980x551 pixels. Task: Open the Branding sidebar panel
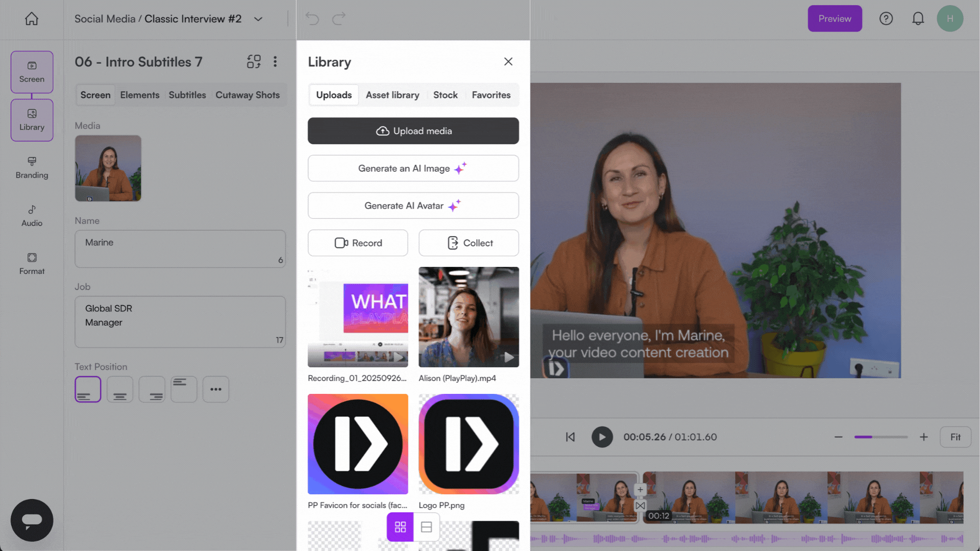point(32,167)
